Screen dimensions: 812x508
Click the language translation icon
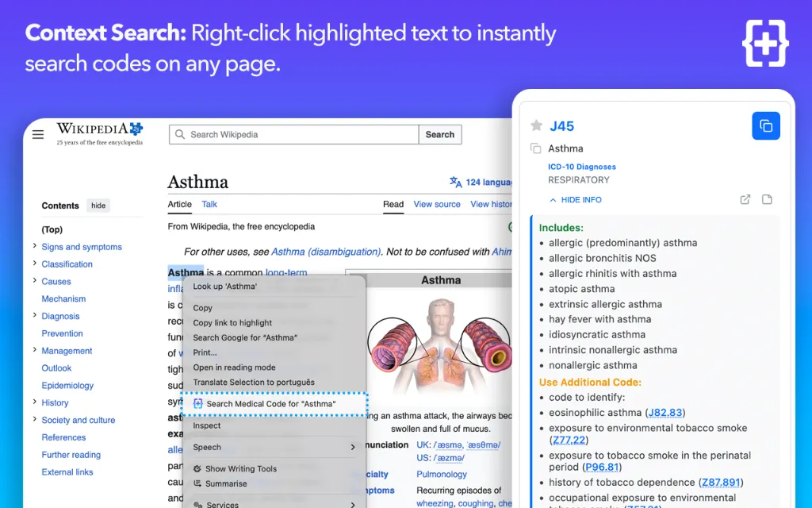(x=456, y=182)
